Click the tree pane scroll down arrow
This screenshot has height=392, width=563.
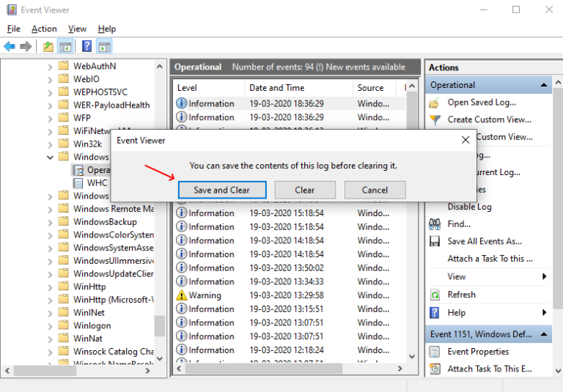[x=160, y=358]
